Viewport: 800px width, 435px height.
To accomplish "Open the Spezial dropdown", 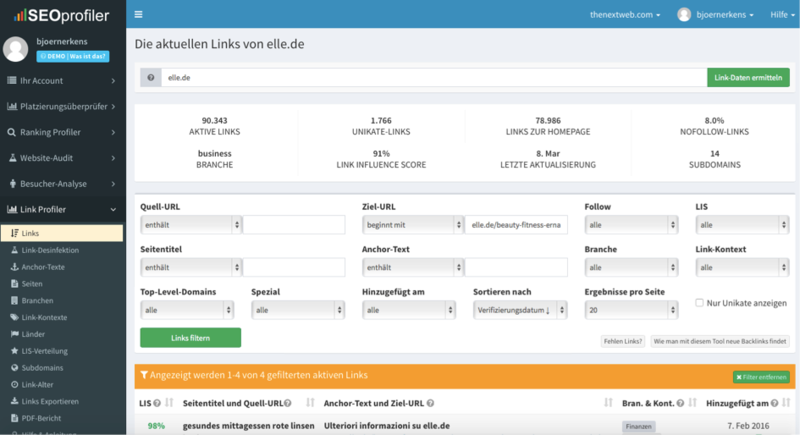I will point(298,310).
